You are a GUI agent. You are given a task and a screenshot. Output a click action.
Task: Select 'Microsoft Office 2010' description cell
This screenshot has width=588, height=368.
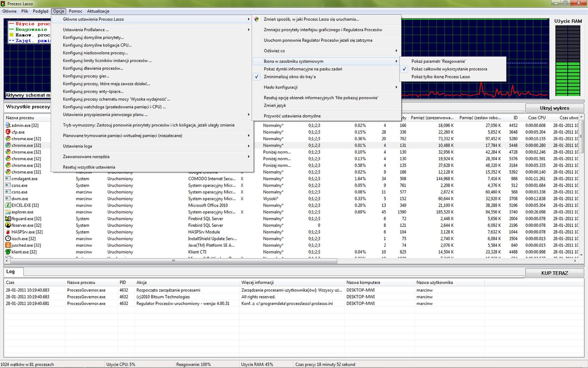208,205
